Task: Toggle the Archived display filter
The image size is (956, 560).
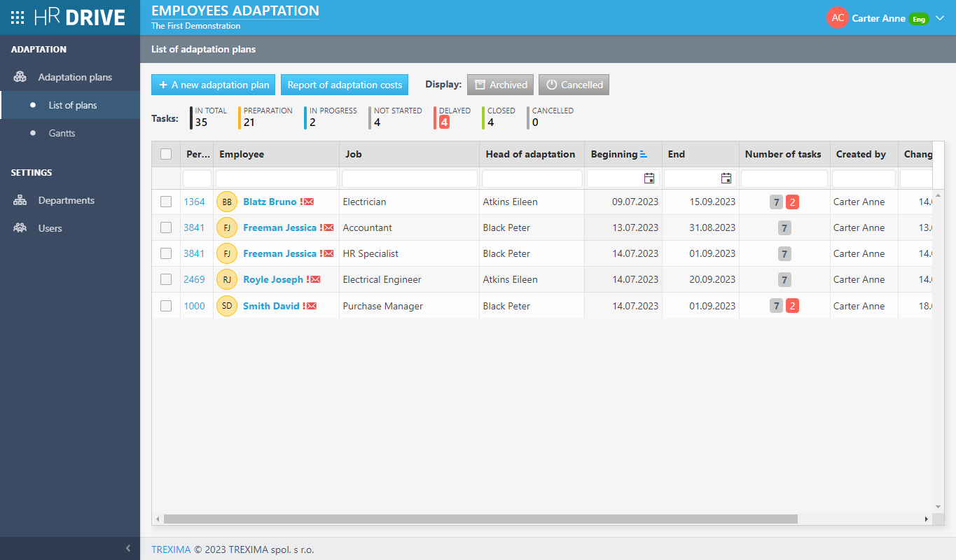Action: (x=500, y=84)
